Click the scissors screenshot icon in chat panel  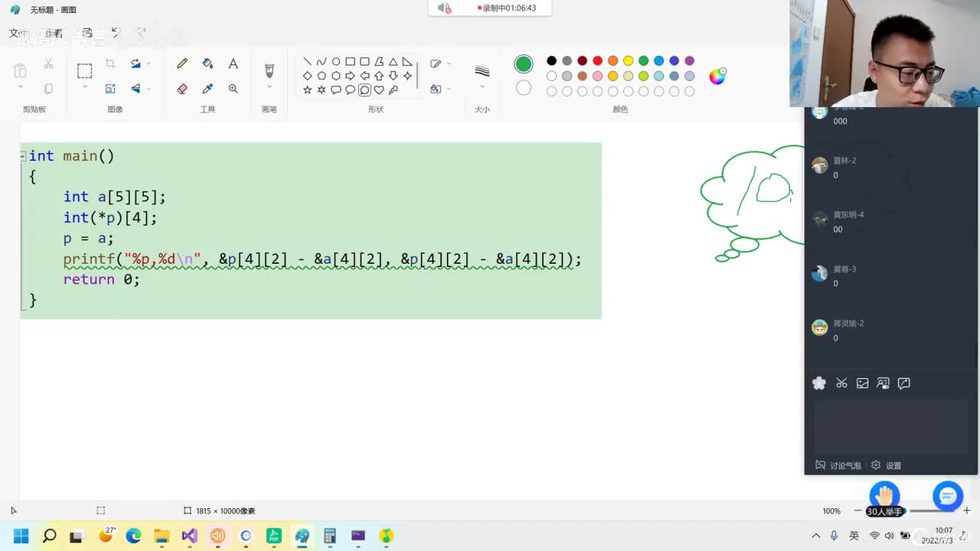tap(841, 383)
